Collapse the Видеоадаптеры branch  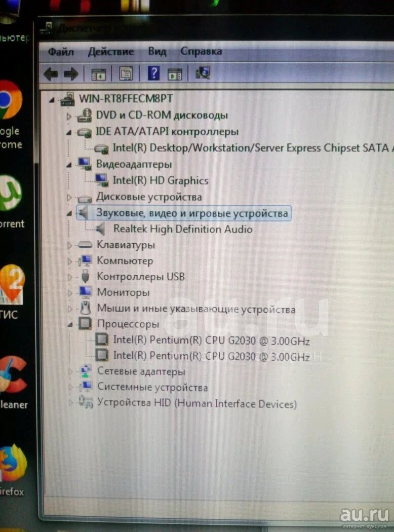click(x=69, y=165)
